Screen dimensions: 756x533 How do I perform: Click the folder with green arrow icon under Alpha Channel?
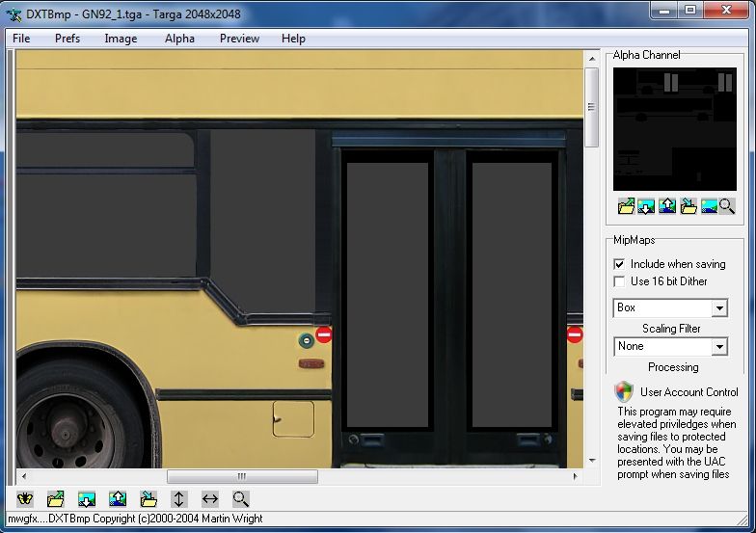[x=627, y=205]
